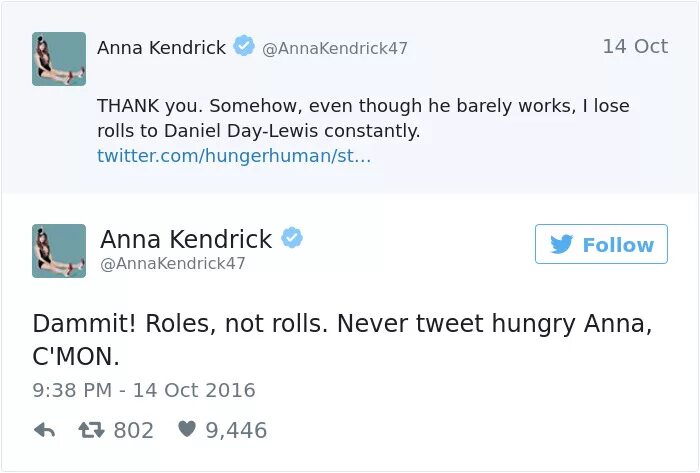The height and width of the screenshot is (473, 700).
Task: Click the 802 retweet count
Action: click(x=133, y=431)
